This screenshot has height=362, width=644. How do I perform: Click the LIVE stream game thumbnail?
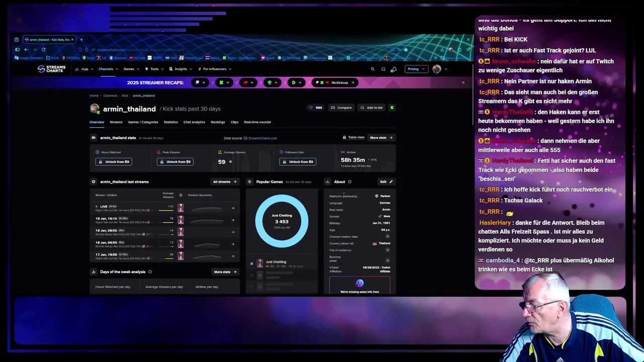coord(181,208)
